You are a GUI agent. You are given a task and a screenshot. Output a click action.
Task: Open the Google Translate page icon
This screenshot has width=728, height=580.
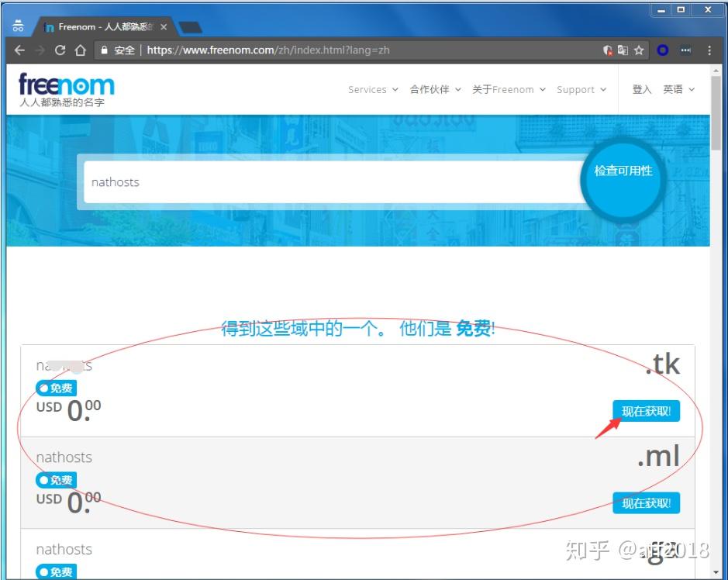tap(623, 50)
